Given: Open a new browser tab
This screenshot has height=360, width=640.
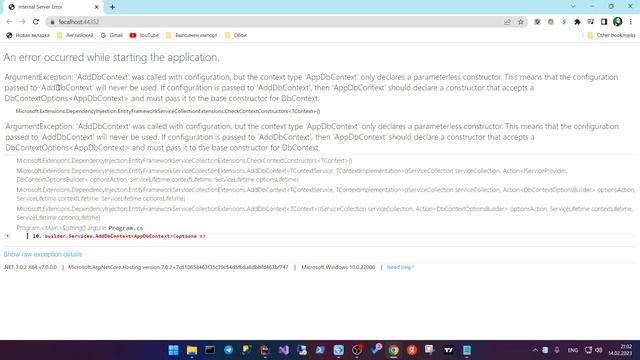Looking at the screenshot, I should coord(112,7).
